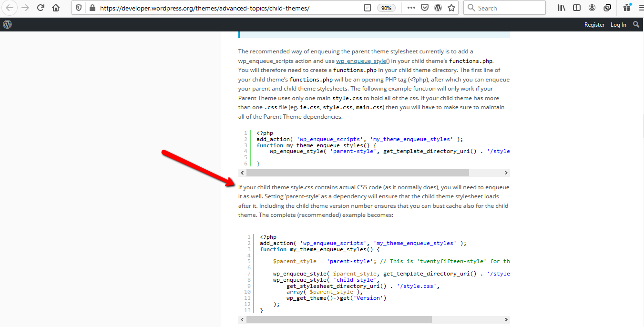Move second code block right with its scrollbar arrow
Viewport: 644px width, 327px height.
506,320
